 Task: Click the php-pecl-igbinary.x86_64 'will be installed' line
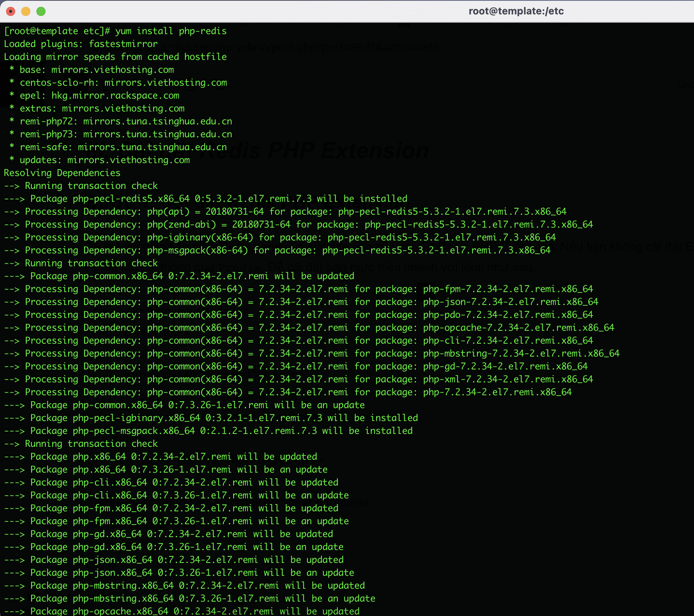[x=211, y=418]
